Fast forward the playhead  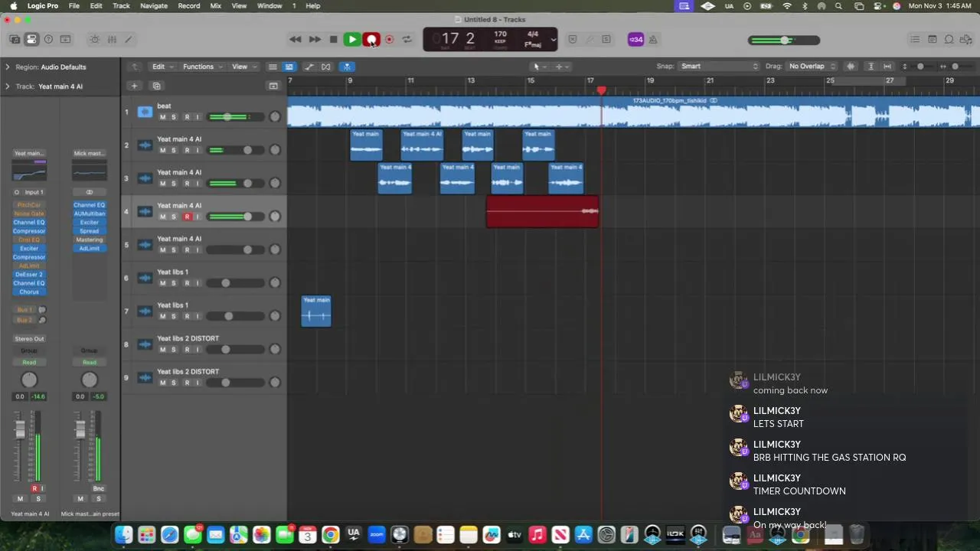[314, 39]
